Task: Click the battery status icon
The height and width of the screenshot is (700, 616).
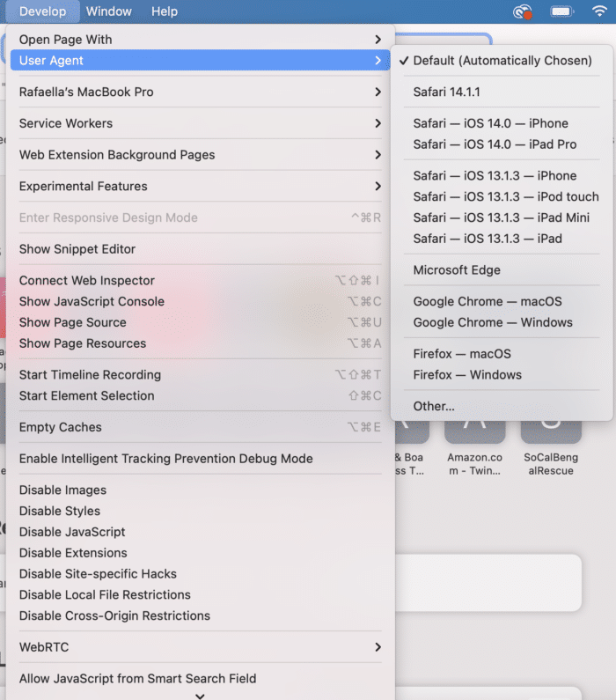Action: coord(561,11)
